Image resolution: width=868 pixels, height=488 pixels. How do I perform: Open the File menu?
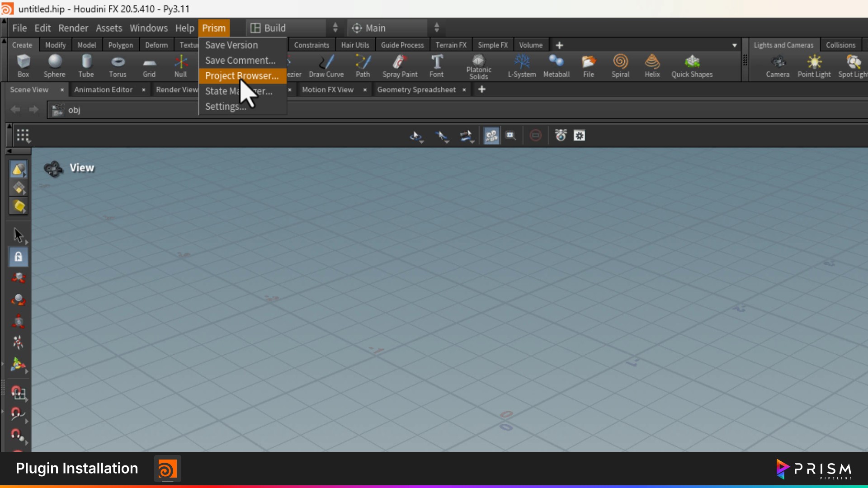tap(19, 28)
